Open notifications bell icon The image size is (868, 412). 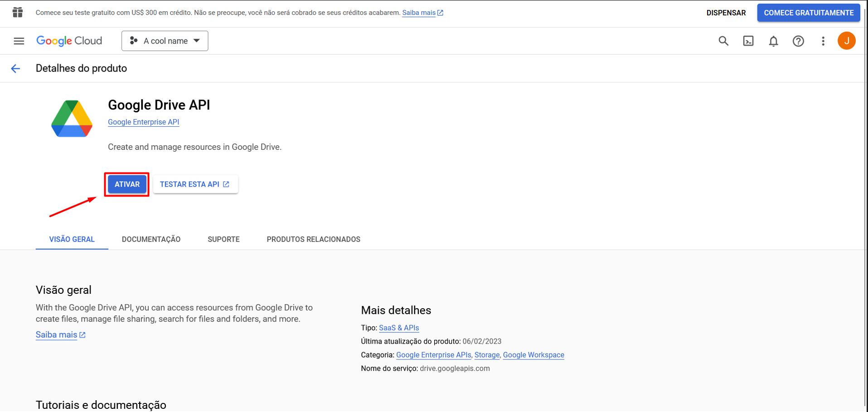(773, 41)
